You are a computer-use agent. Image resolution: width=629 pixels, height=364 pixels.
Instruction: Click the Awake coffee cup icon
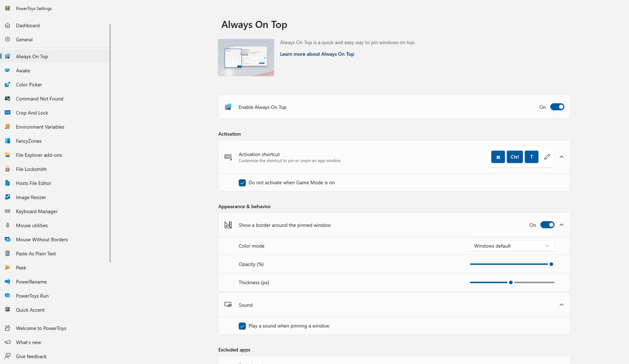point(8,70)
